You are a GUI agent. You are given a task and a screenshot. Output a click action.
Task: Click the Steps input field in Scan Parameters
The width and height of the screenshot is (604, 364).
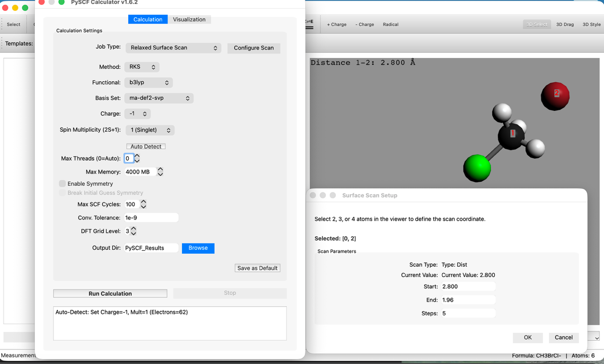coord(468,313)
